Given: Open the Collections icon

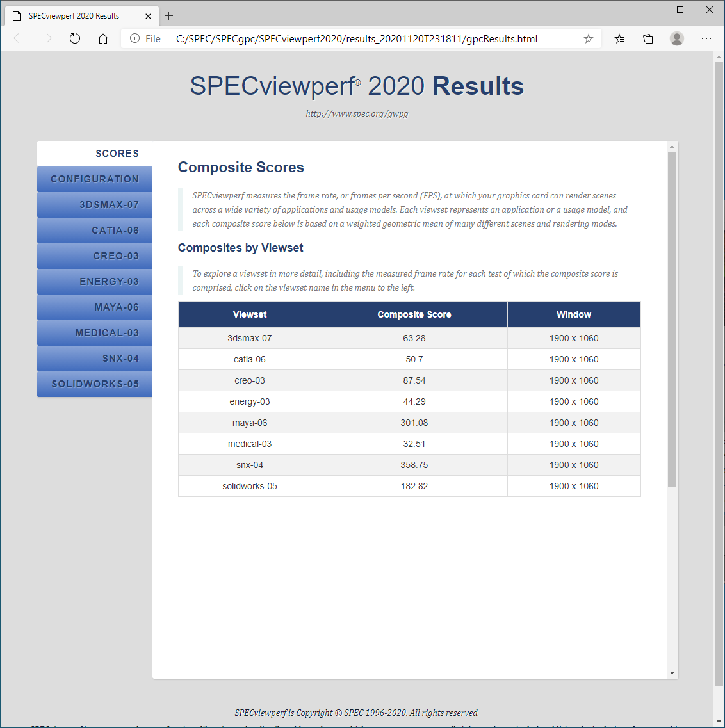Looking at the screenshot, I should [648, 39].
